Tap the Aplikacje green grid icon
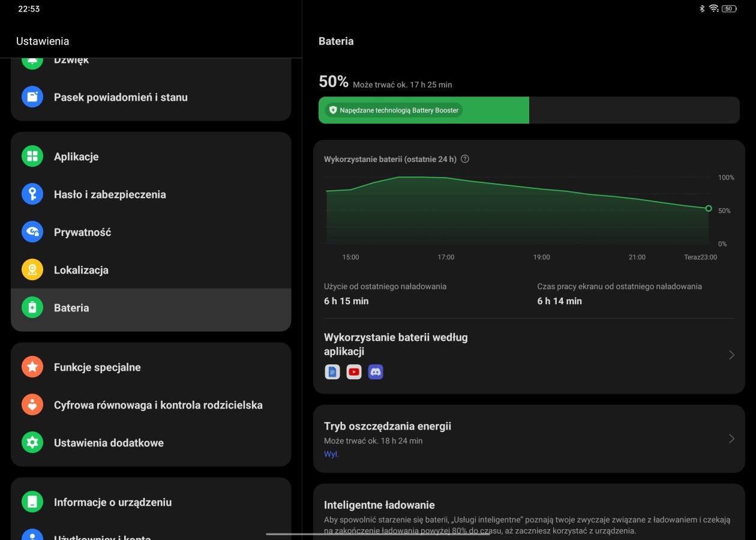This screenshot has height=540, width=756. click(x=32, y=157)
